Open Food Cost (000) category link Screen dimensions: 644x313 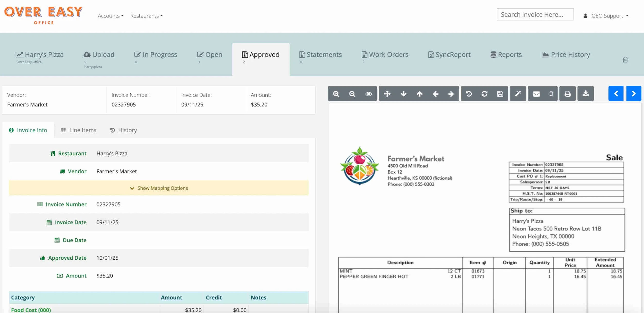pyautogui.click(x=31, y=310)
